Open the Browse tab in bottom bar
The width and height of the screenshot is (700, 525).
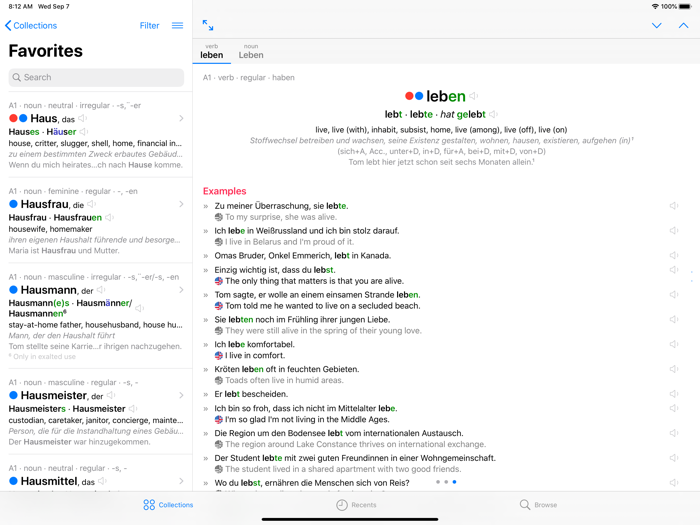tap(538, 505)
